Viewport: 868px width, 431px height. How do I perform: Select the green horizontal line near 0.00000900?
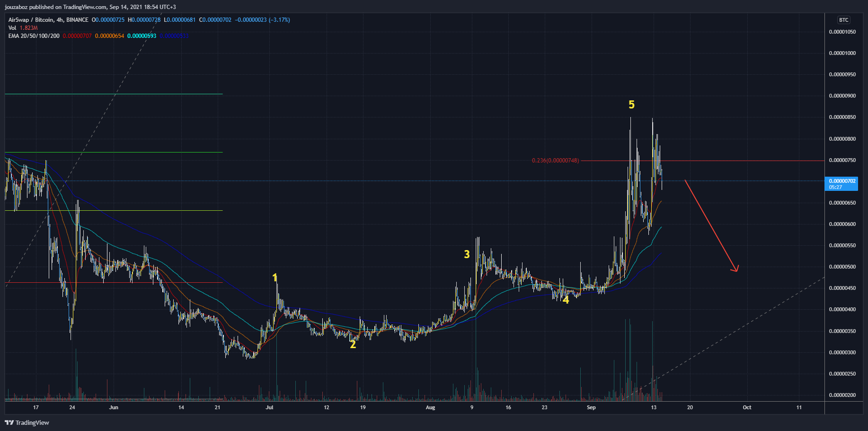click(114, 94)
